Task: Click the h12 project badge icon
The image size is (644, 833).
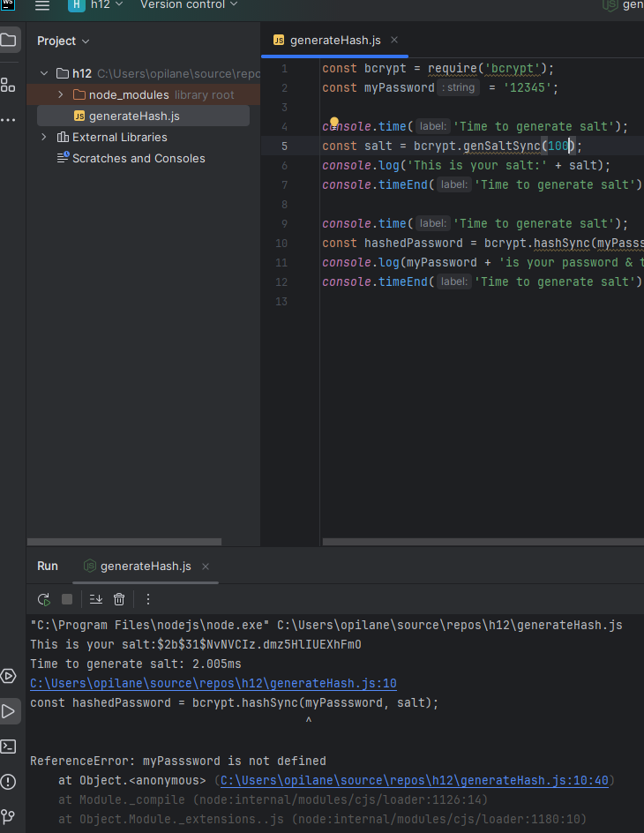Action: (77, 4)
